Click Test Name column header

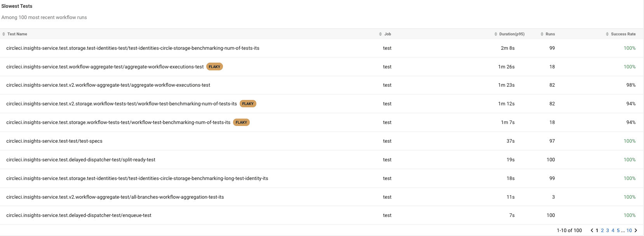point(17,34)
